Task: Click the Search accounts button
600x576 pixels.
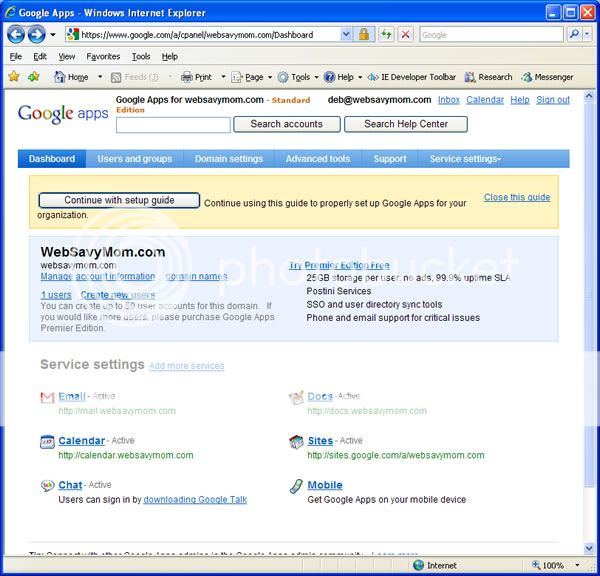Action: point(286,124)
